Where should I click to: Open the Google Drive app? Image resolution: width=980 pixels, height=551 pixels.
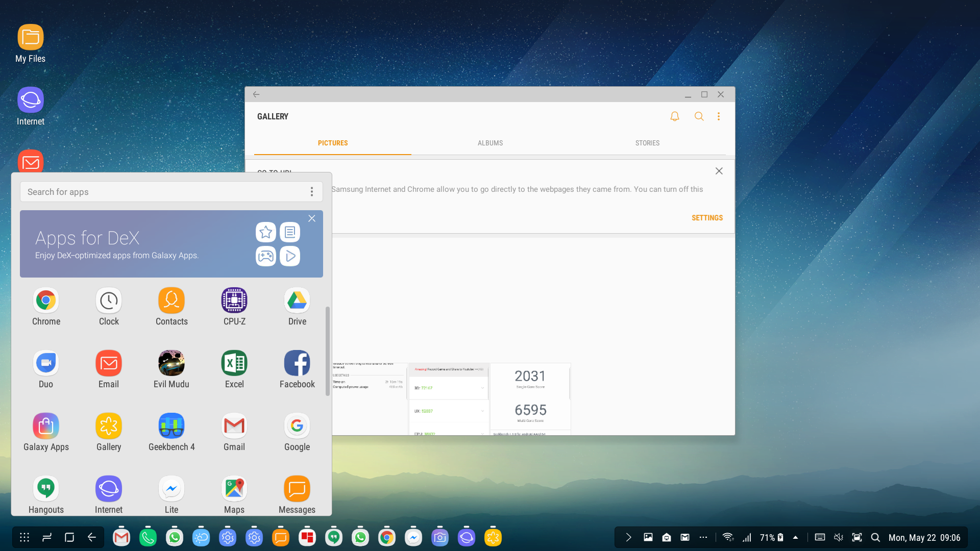297,306
